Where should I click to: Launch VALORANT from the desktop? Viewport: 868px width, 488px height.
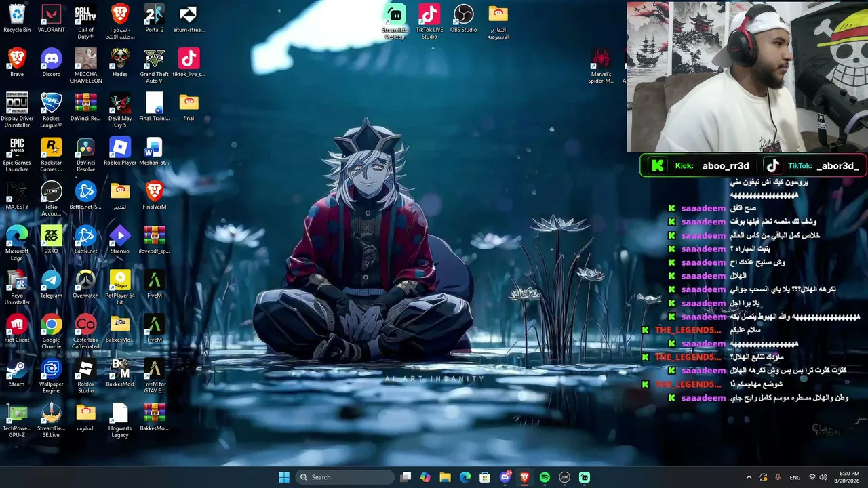tap(52, 18)
